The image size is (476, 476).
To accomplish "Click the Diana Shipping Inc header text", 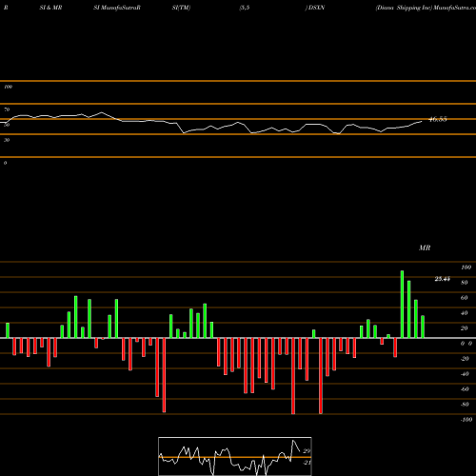I will coord(404,8).
